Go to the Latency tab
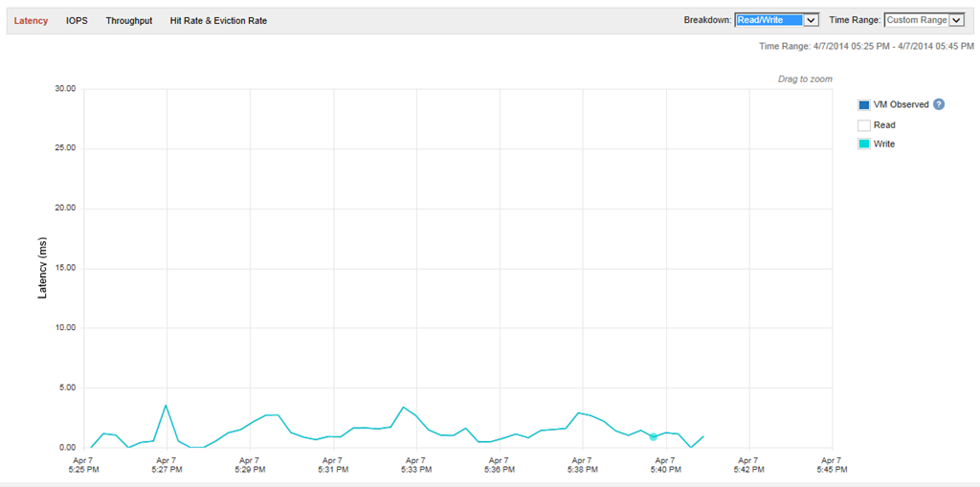This screenshot has height=487, width=980. [x=31, y=20]
